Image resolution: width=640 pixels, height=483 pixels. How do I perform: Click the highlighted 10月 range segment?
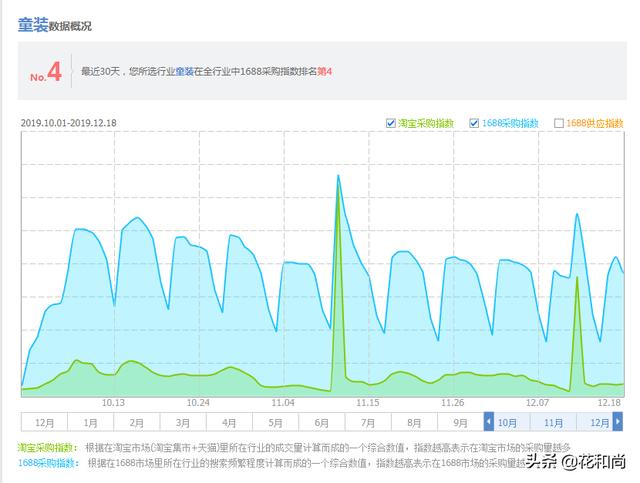(x=507, y=422)
